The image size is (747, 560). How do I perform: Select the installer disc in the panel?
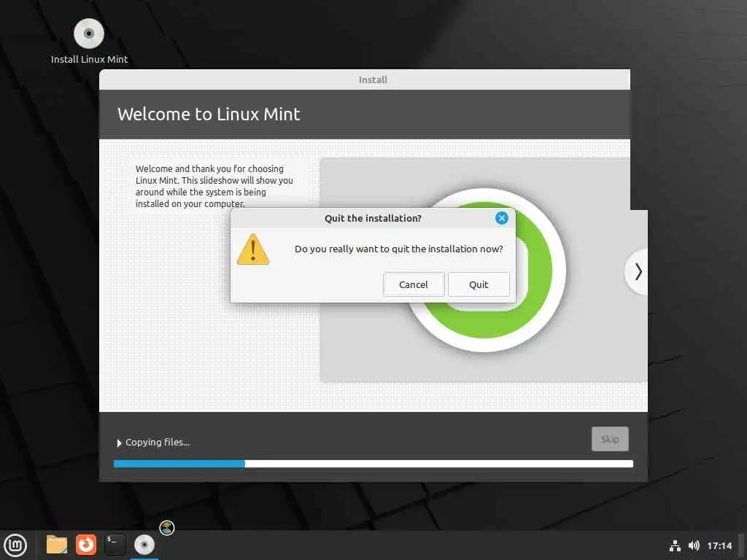click(x=144, y=545)
